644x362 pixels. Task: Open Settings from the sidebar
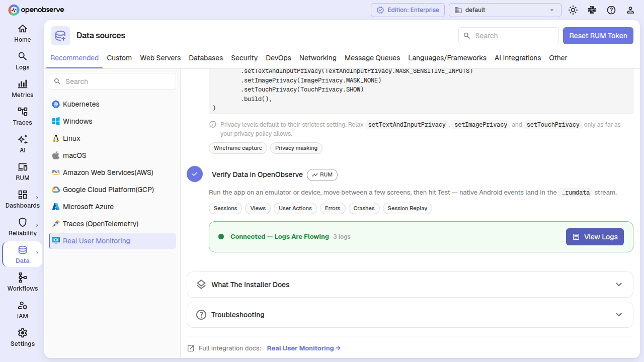pyautogui.click(x=22, y=338)
